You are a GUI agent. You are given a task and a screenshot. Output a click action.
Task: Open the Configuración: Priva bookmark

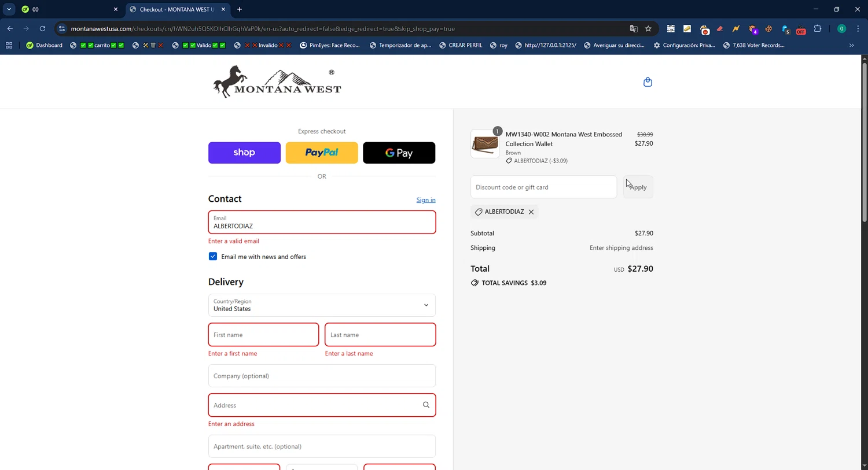pyautogui.click(x=684, y=45)
